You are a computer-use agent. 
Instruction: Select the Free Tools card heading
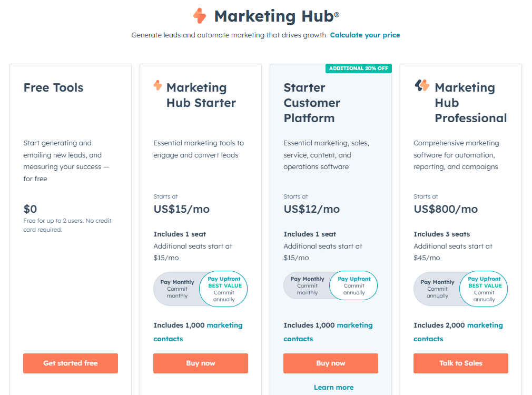[53, 88]
